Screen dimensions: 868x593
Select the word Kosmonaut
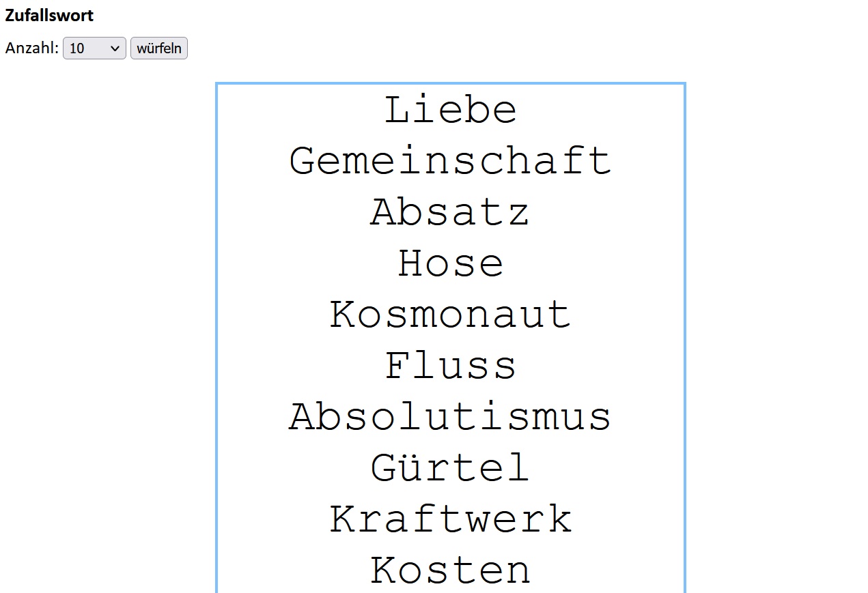(x=450, y=315)
